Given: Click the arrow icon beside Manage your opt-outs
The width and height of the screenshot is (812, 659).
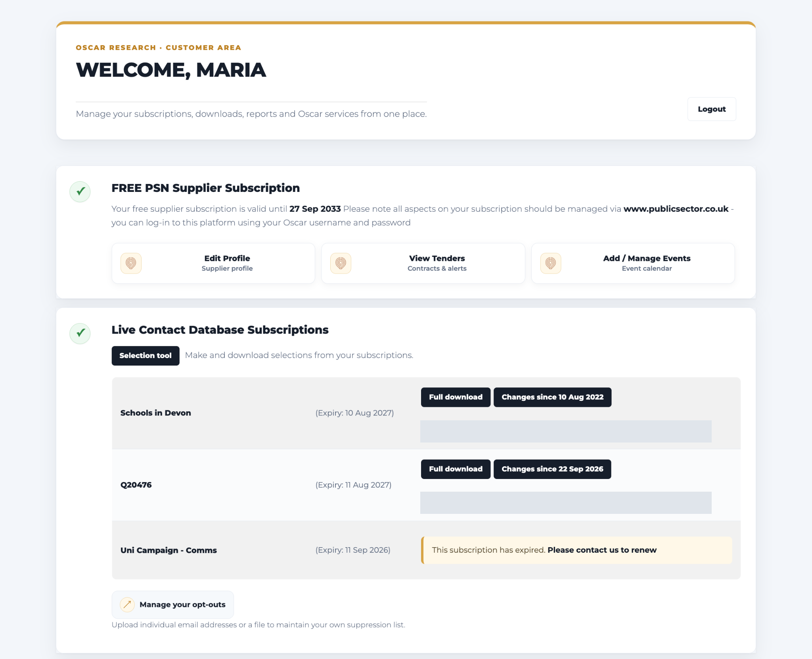Looking at the screenshot, I should point(127,605).
